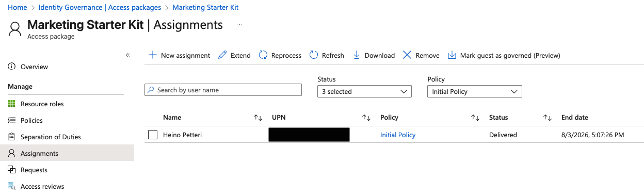This screenshot has height=195, width=644.
Task: Click the Heino Petteri name cell
Action: (183, 135)
